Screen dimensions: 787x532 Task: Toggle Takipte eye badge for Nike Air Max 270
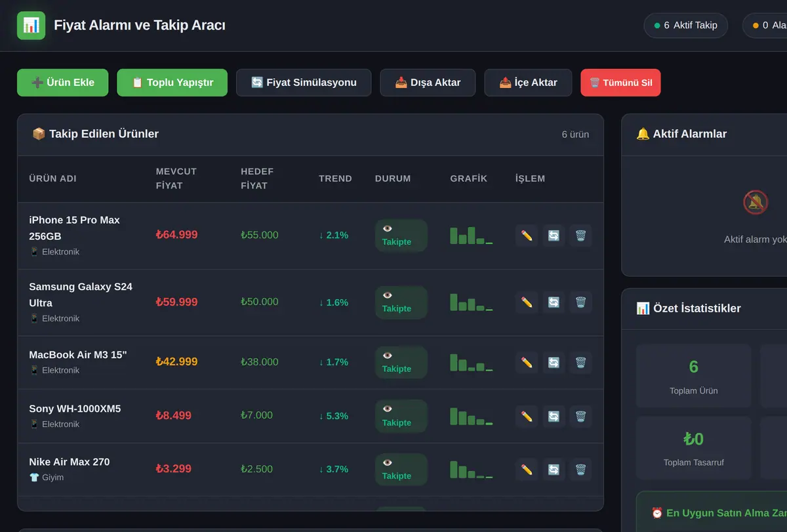click(401, 470)
